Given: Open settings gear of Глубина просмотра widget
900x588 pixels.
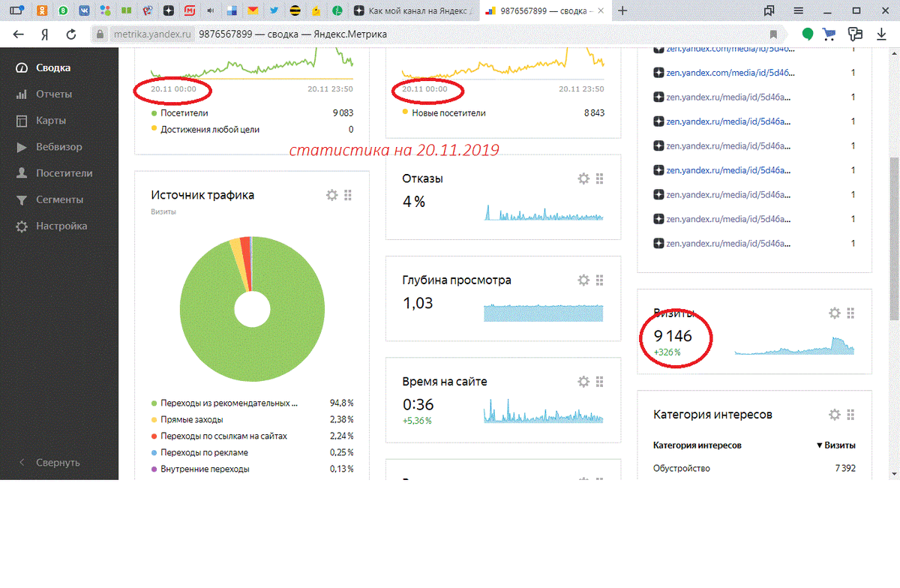Looking at the screenshot, I should click(583, 280).
